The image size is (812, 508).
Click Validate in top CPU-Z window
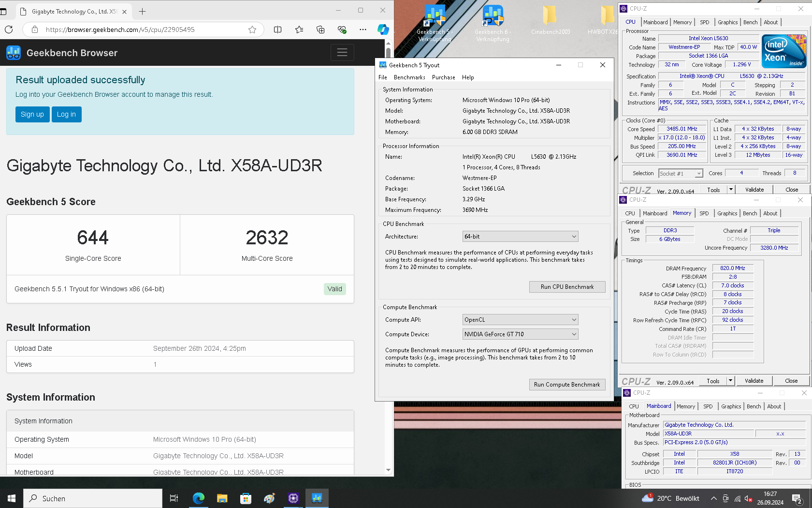[754, 190]
